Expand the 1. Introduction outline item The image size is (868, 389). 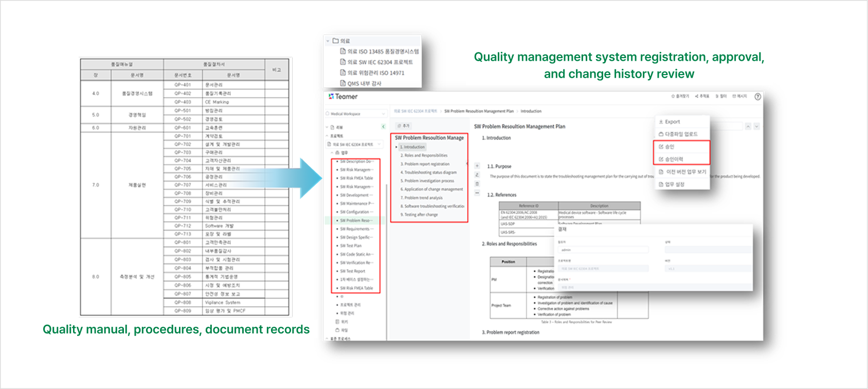(x=396, y=147)
